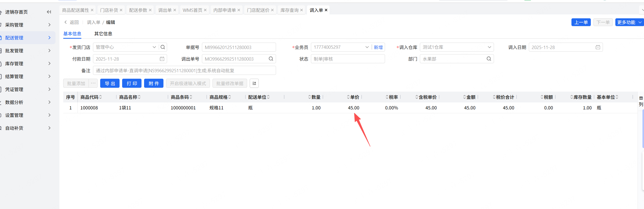This screenshot has width=644, height=209.
Task: Click the 导出 button
Action: pyautogui.click(x=110, y=83)
